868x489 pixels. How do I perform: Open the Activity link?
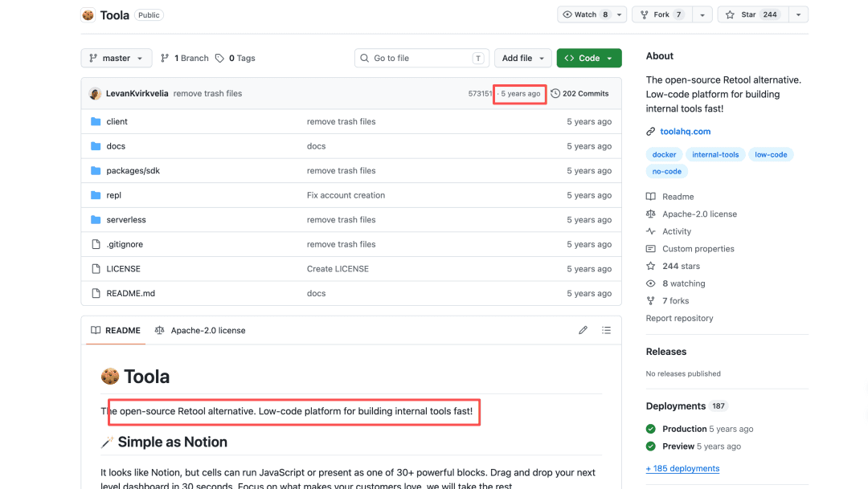[x=677, y=231]
